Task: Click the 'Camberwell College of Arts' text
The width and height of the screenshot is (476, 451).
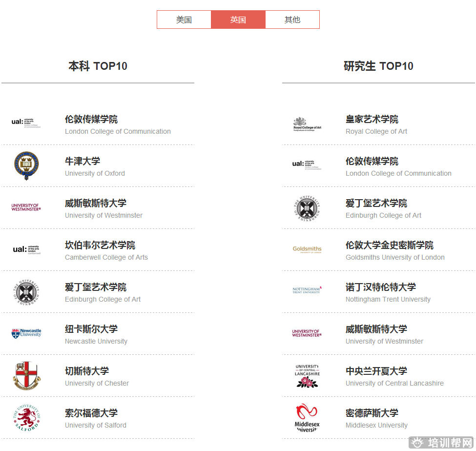Action: pos(106,257)
